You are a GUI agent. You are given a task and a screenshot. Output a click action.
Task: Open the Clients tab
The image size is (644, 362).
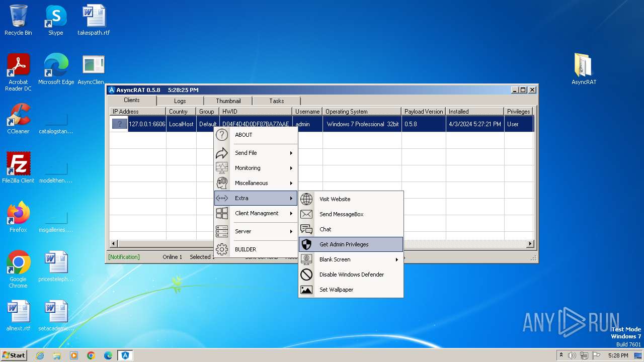(x=132, y=100)
